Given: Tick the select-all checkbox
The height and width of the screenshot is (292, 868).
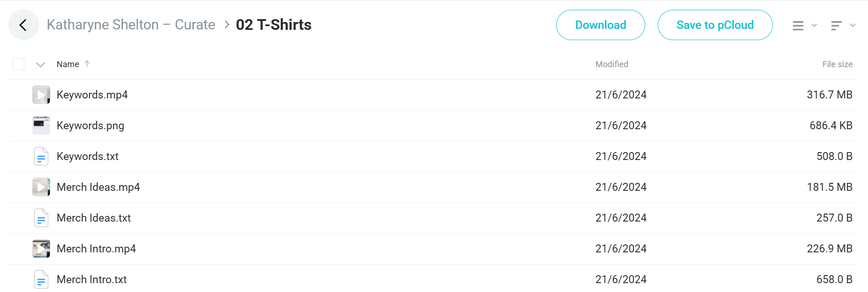Looking at the screenshot, I should (18, 64).
